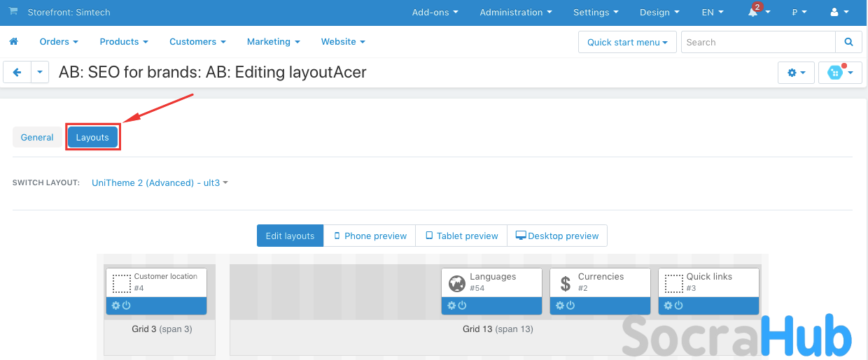
Task: Open the Add-ons menu
Action: click(x=435, y=13)
